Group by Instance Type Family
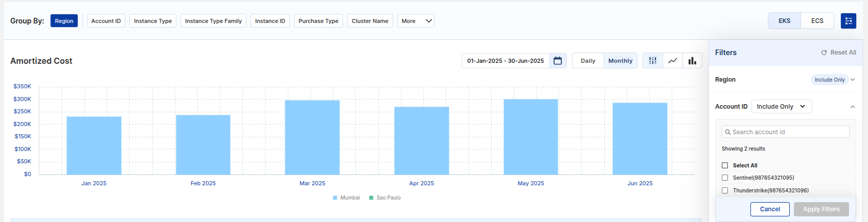 (213, 21)
